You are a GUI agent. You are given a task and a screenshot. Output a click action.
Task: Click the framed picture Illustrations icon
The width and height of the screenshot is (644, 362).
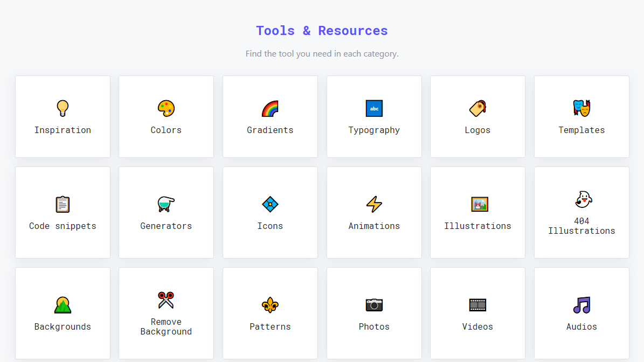point(479,204)
